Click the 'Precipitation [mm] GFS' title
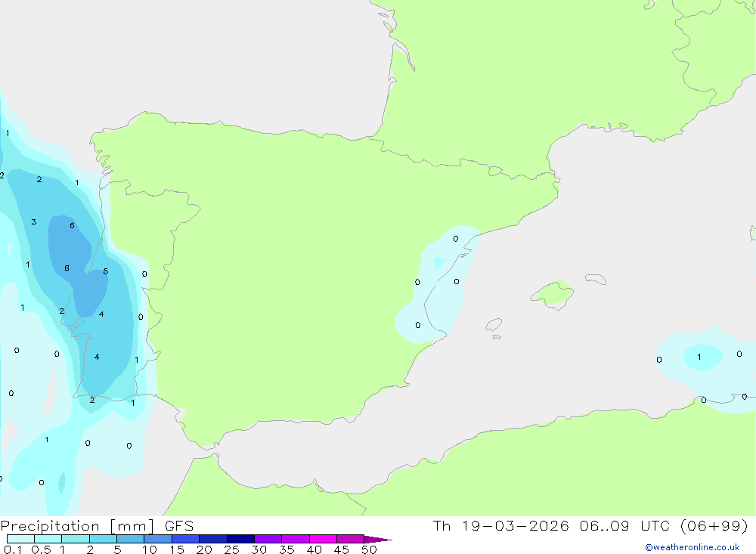The height and width of the screenshot is (554, 756). click(x=97, y=525)
